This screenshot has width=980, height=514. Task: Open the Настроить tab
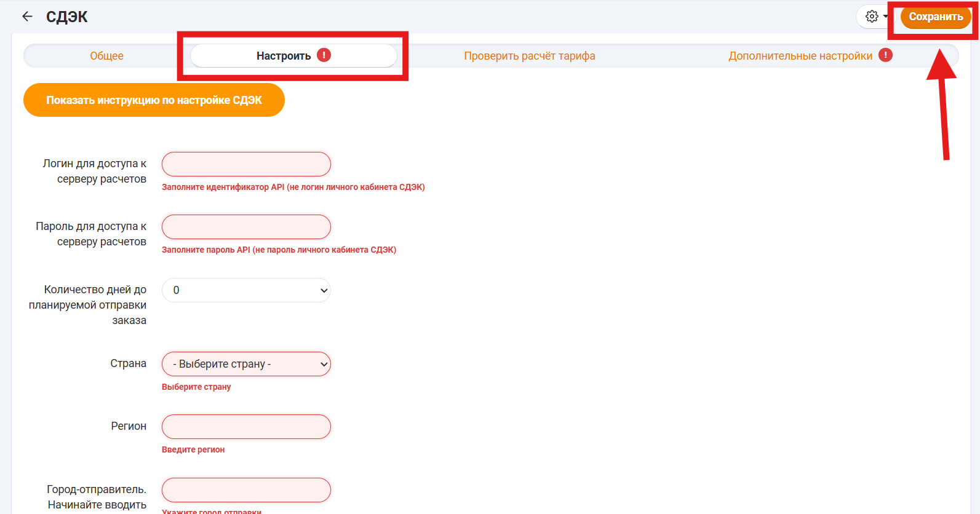point(284,56)
